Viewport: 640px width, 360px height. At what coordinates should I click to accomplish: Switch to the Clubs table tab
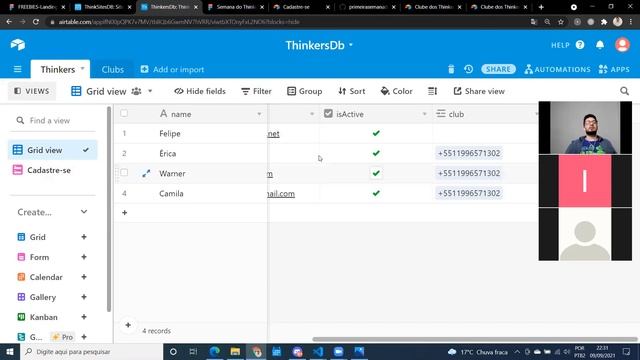pos(113,69)
